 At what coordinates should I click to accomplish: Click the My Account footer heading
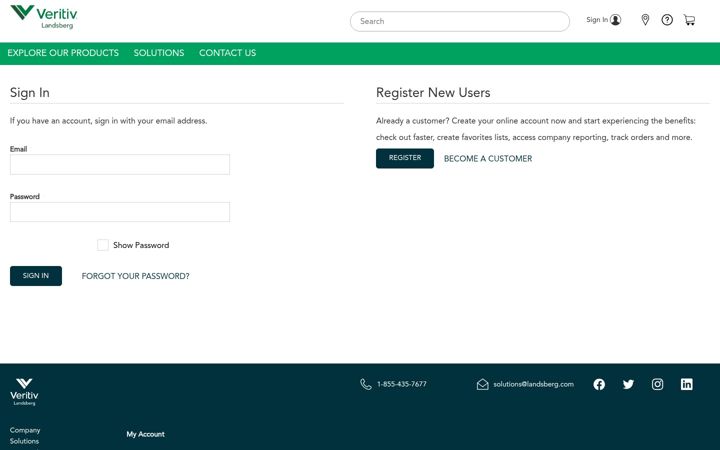coord(146,434)
